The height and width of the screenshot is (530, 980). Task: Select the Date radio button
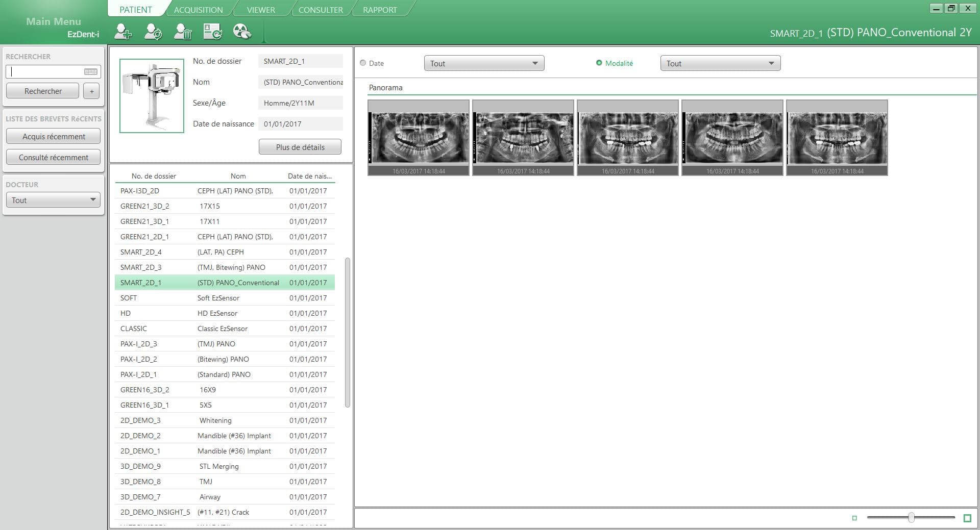tap(363, 63)
